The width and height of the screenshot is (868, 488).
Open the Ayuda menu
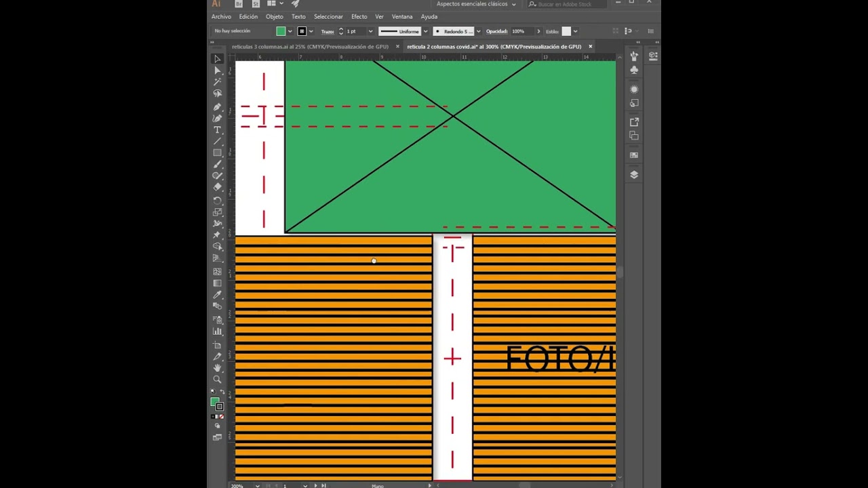[x=429, y=16]
